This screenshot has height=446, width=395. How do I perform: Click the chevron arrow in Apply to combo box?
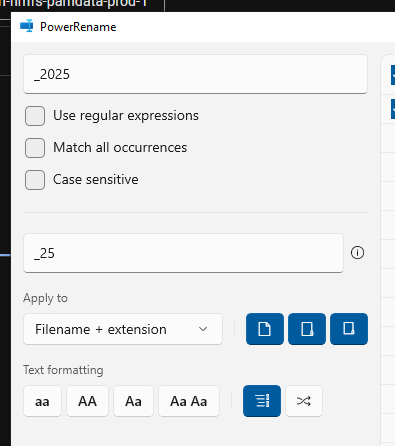tap(203, 329)
